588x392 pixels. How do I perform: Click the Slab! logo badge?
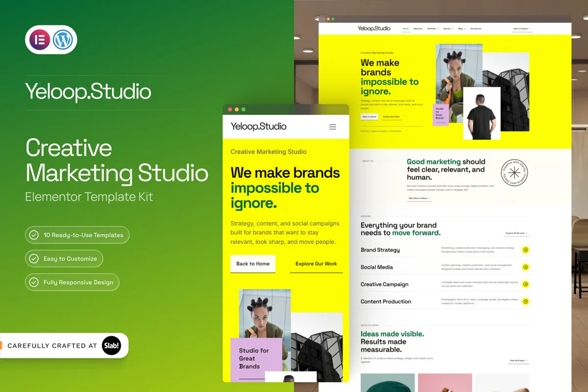[x=111, y=345]
